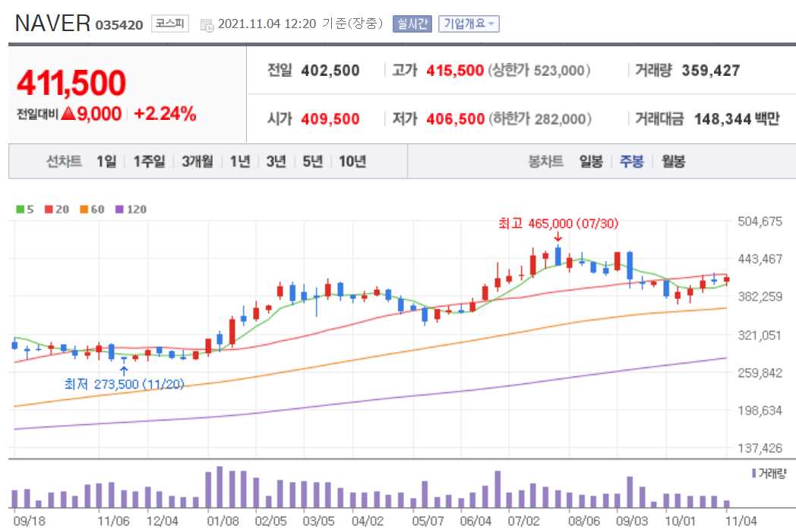The width and height of the screenshot is (796, 532).
Task: Click the 실시간 real-time button
Action: 412,24
